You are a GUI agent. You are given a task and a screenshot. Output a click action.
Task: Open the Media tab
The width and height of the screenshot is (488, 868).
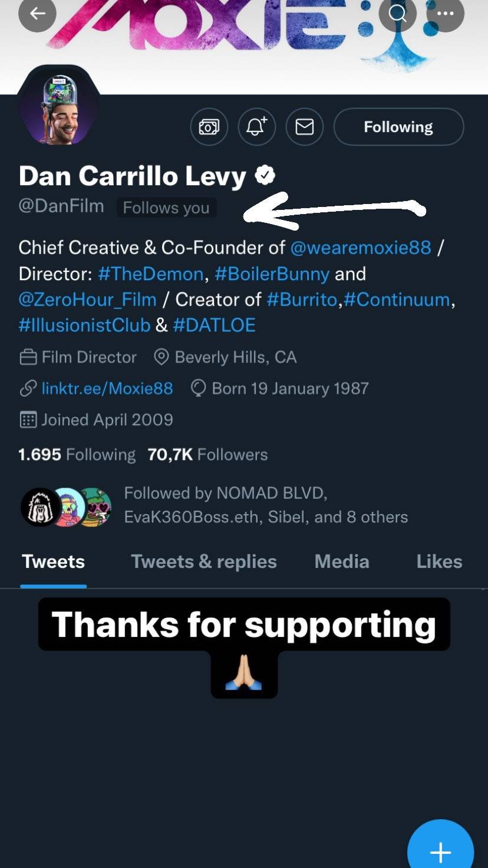342,561
